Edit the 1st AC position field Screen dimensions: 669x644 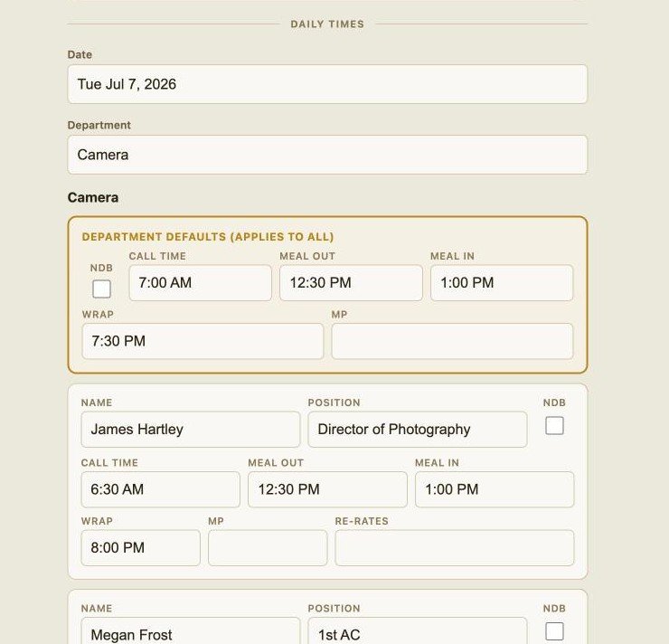(418, 631)
